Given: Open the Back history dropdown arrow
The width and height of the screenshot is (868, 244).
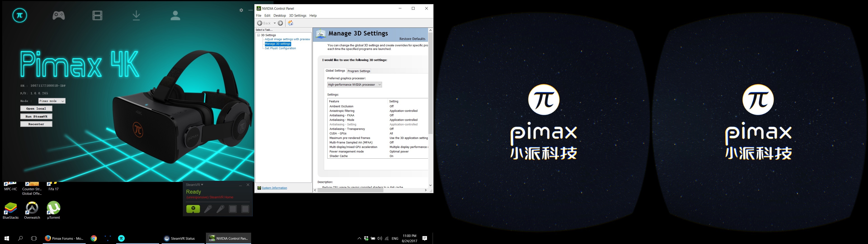Looking at the screenshot, I should [275, 23].
